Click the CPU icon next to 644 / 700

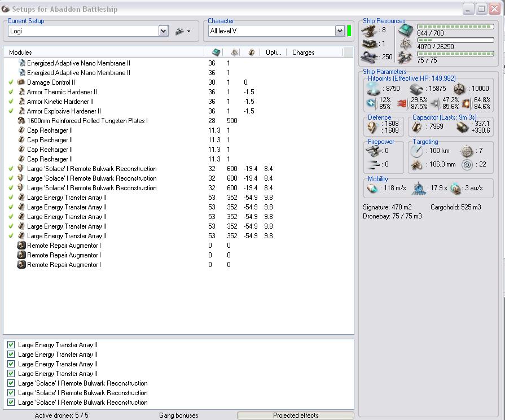(x=405, y=30)
